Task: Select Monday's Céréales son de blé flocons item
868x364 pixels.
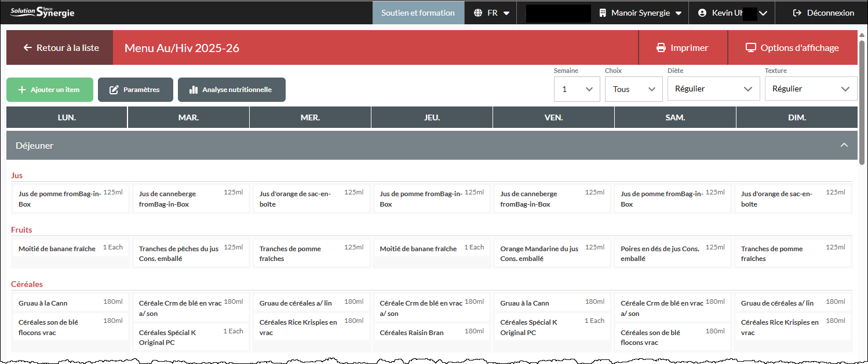Action: 70,327
